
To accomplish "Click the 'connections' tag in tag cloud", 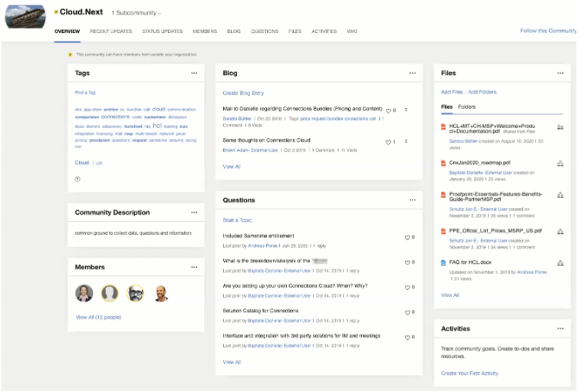I will tap(115, 117).
